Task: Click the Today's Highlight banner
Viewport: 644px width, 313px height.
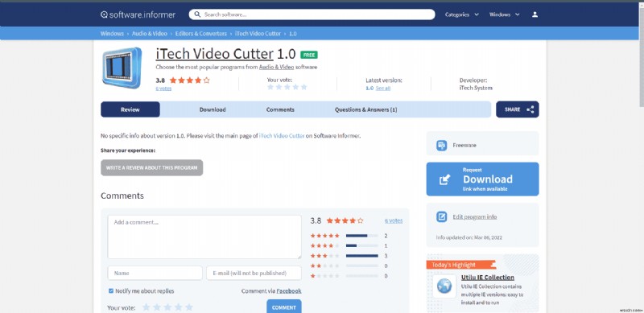Action: [x=460, y=265]
